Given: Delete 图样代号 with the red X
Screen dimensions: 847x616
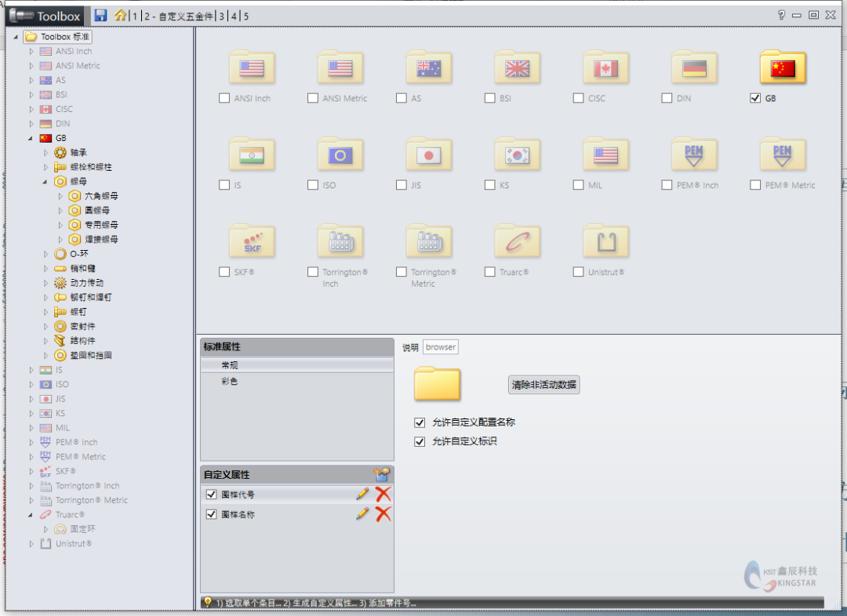Looking at the screenshot, I should 383,494.
